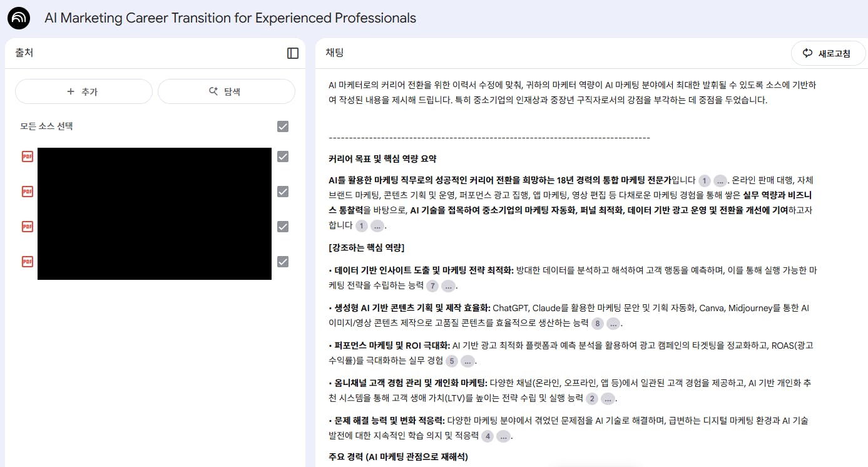Open citation 4 in the 문제 해결 능력 bullet

(488, 436)
